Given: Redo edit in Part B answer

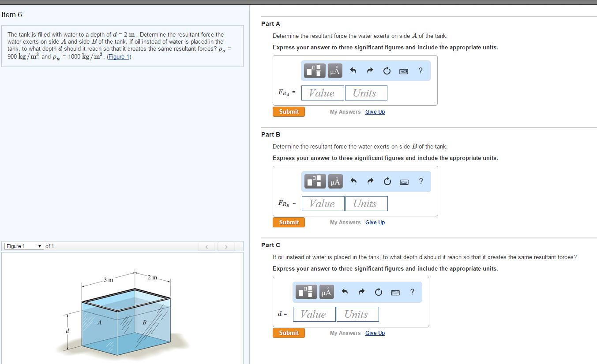Looking at the screenshot, I should pyautogui.click(x=370, y=181).
